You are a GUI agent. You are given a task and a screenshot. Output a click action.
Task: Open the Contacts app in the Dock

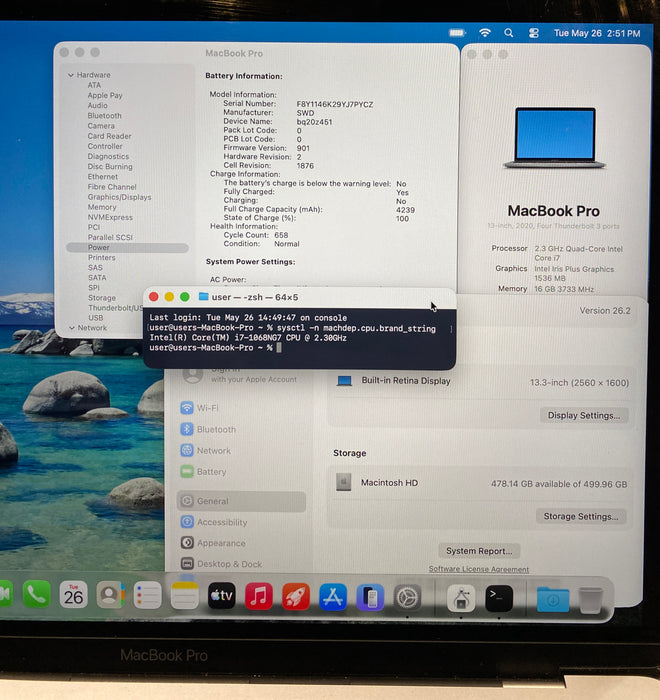[x=110, y=595]
